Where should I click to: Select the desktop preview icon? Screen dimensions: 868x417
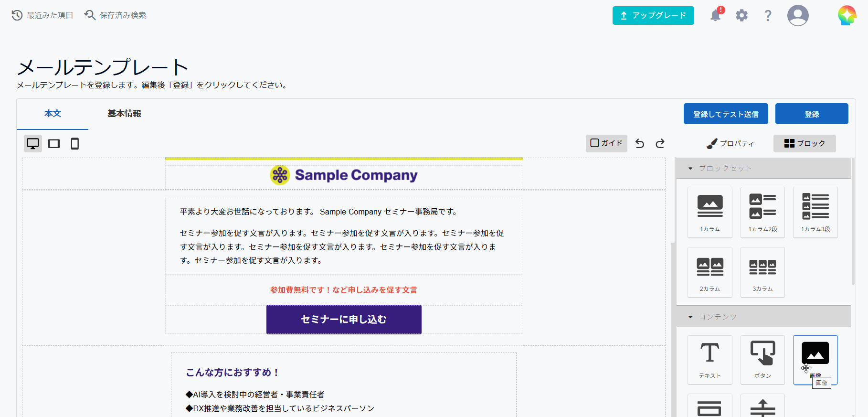[x=33, y=143]
